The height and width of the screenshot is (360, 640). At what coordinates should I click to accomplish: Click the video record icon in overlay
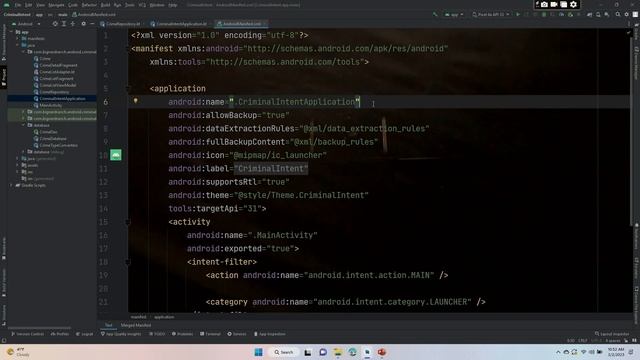(554, 4)
